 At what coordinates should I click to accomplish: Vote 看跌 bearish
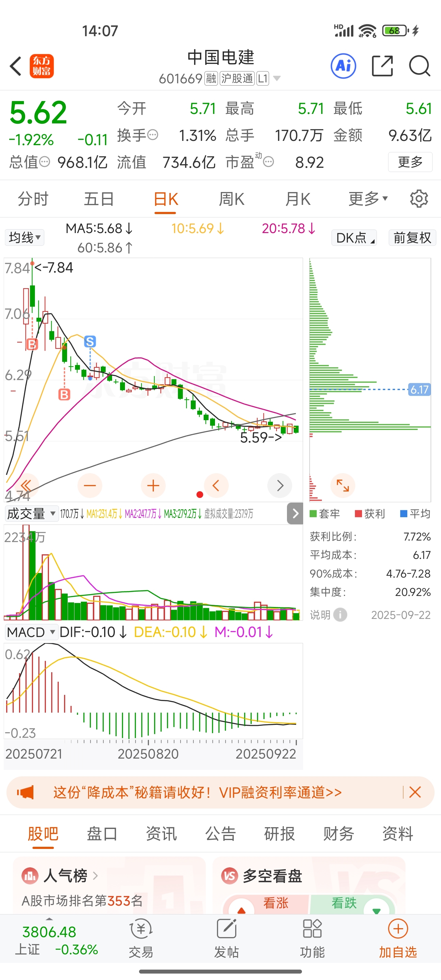353,904
